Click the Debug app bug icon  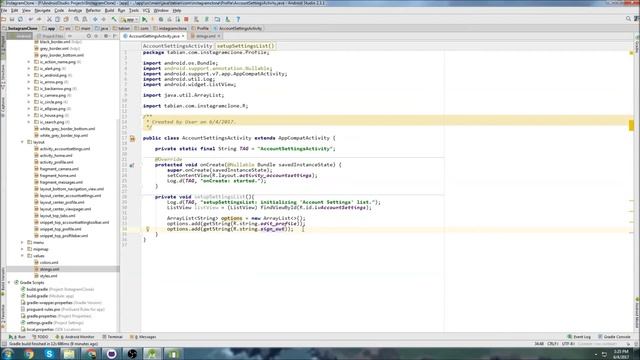tap(161, 19)
